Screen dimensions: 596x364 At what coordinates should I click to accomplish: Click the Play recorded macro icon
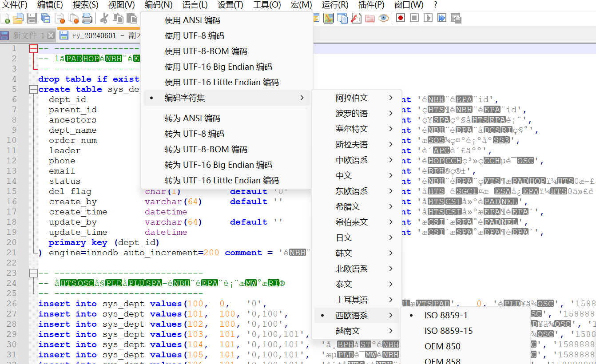click(428, 18)
